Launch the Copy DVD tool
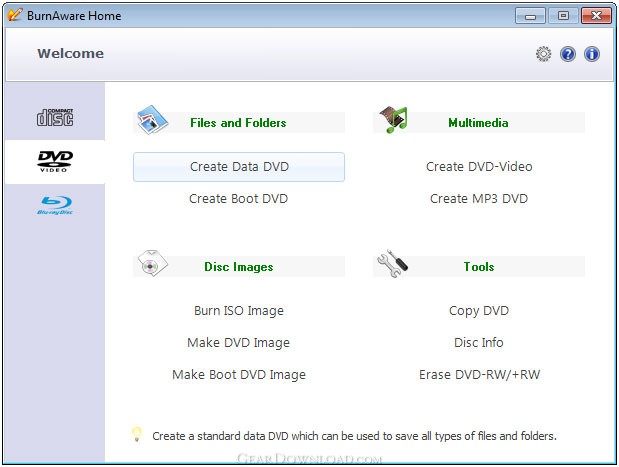 coord(479,311)
